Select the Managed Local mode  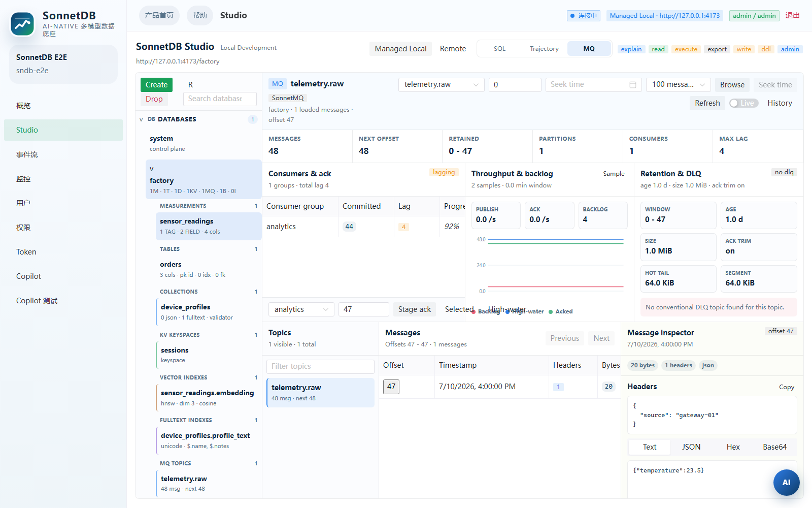pos(400,49)
